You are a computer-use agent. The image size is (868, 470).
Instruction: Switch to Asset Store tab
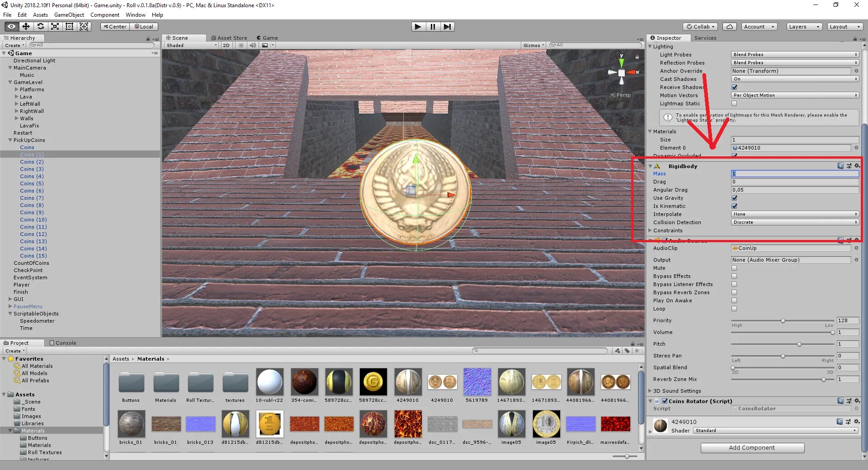[229, 38]
